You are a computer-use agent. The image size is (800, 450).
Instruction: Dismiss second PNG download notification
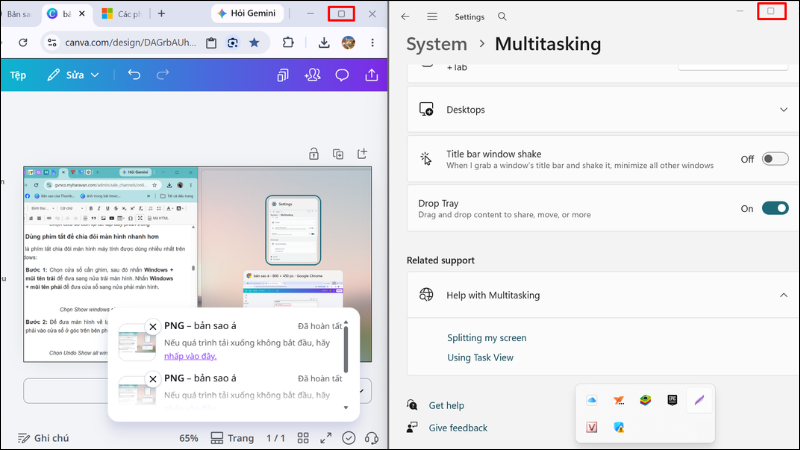click(x=153, y=379)
